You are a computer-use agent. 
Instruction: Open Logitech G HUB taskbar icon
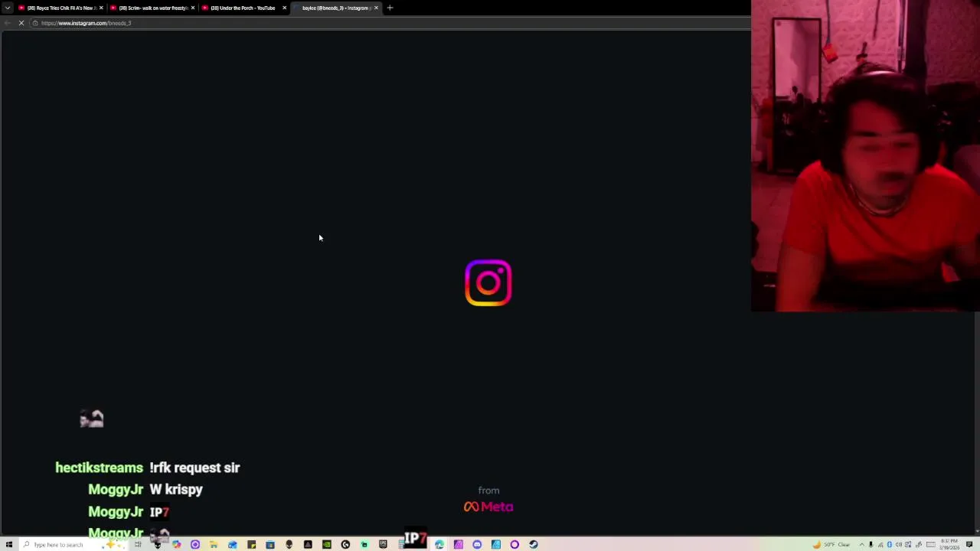point(345,544)
